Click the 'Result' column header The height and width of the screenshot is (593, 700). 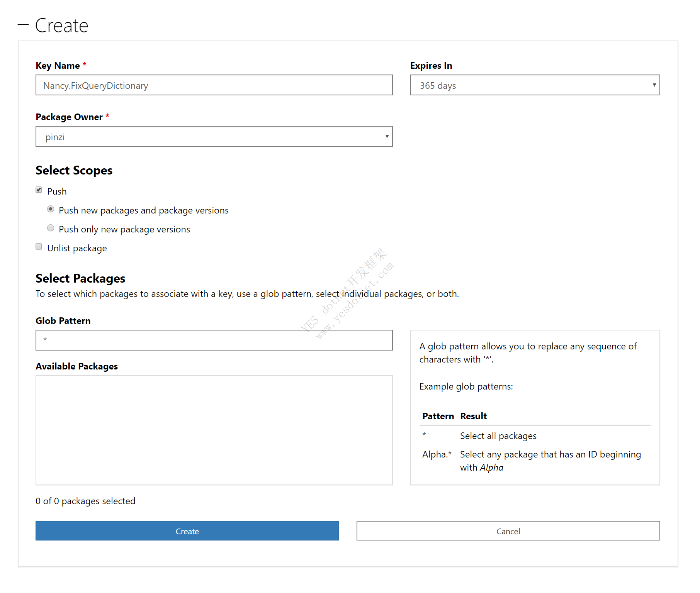click(473, 416)
